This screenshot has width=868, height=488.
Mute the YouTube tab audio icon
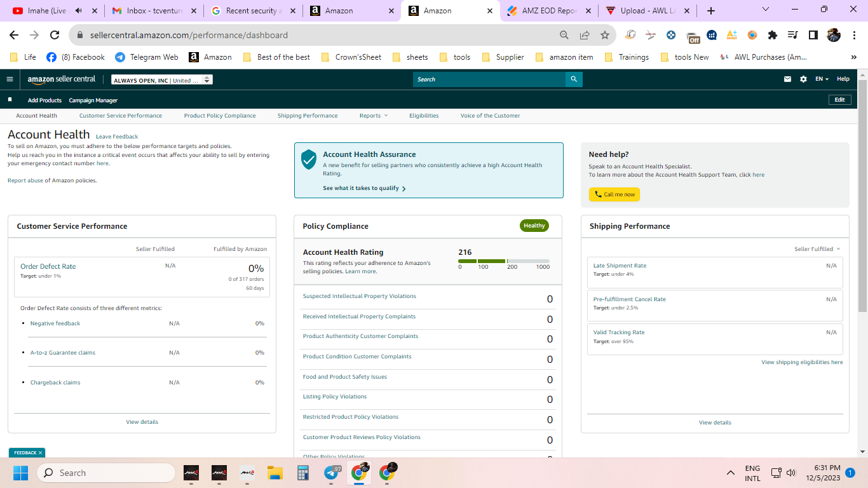click(79, 11)
